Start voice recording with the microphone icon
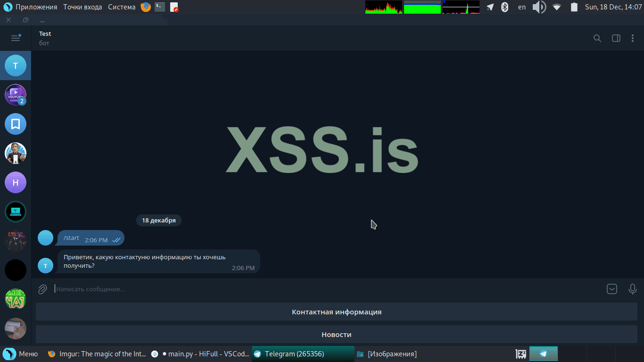644x362 pixels. [x=633, y=289]
